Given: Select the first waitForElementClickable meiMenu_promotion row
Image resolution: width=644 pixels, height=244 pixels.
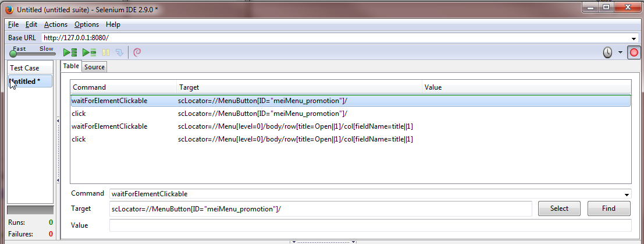Looking at the screenshot, I should click(350, 100).
